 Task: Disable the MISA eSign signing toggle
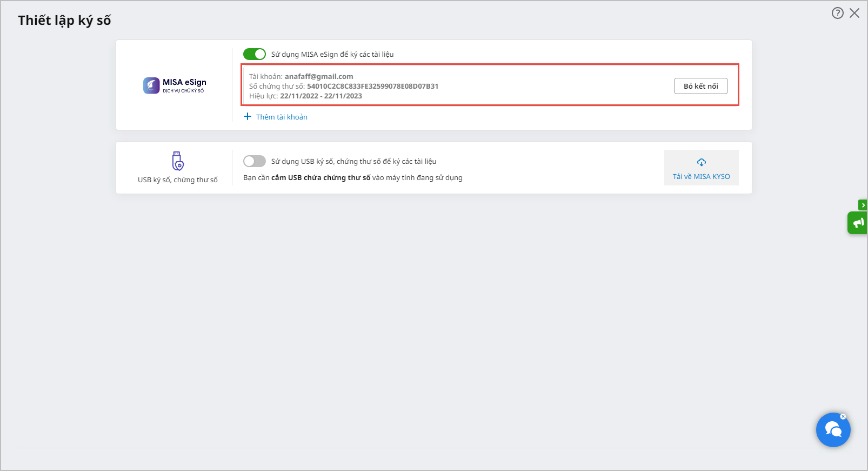255,54
